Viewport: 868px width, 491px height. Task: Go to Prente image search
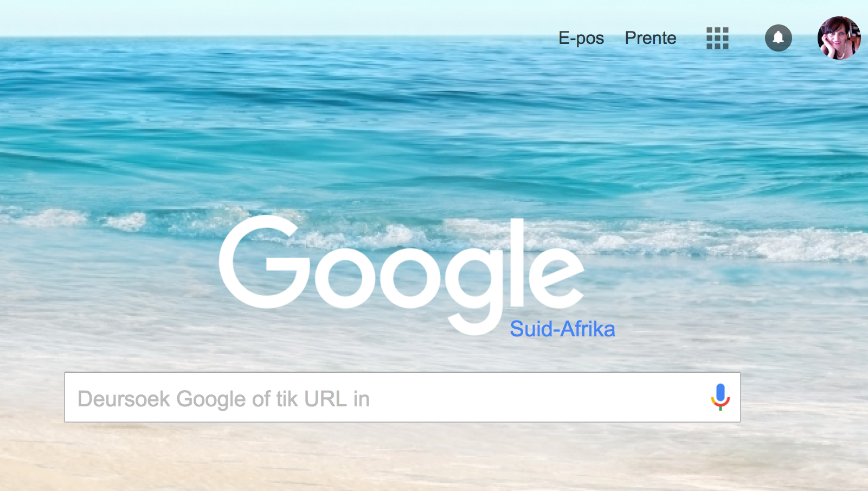coord(651,38)
